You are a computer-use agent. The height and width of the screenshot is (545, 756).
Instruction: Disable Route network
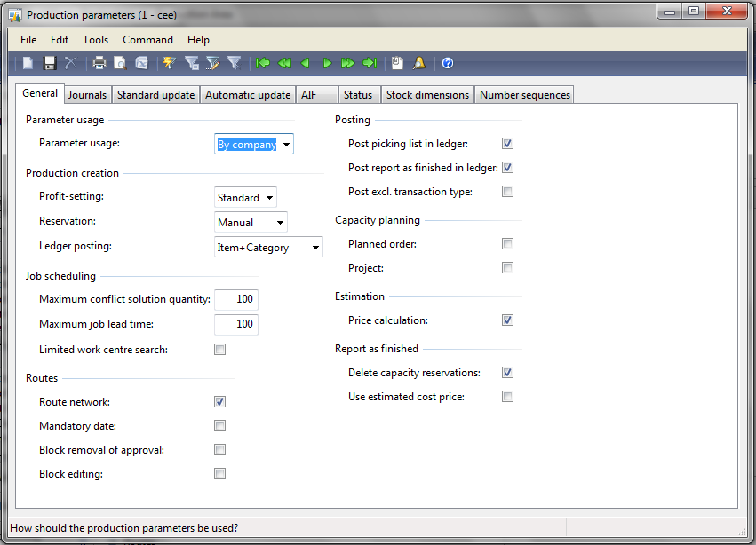click(219, 401)
